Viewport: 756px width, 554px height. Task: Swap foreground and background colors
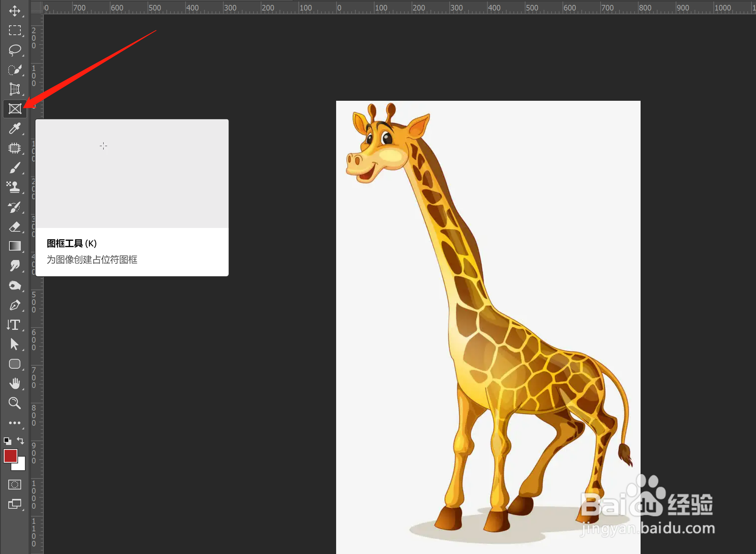[20, 441]
